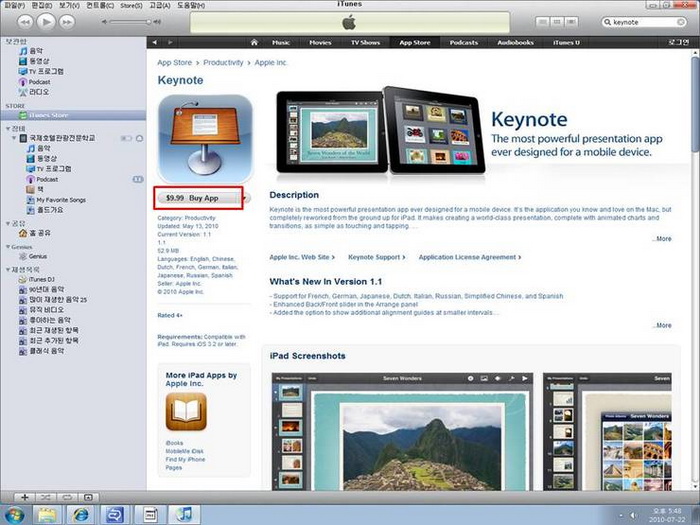Expand More under the Description text
This screenshot has width=700, height=525.
(662, 239)
